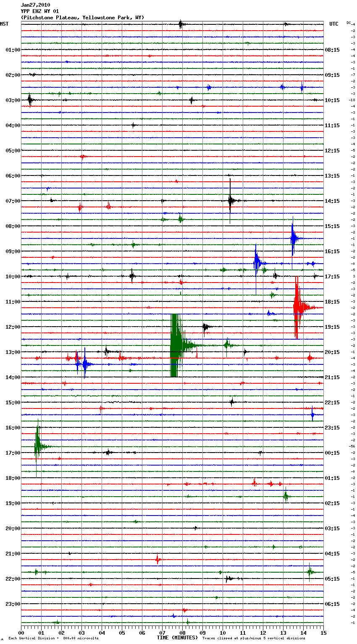Select the 07:00 MST time label
The width and height of the screenshot is (357, 644).
coord(13,201)
